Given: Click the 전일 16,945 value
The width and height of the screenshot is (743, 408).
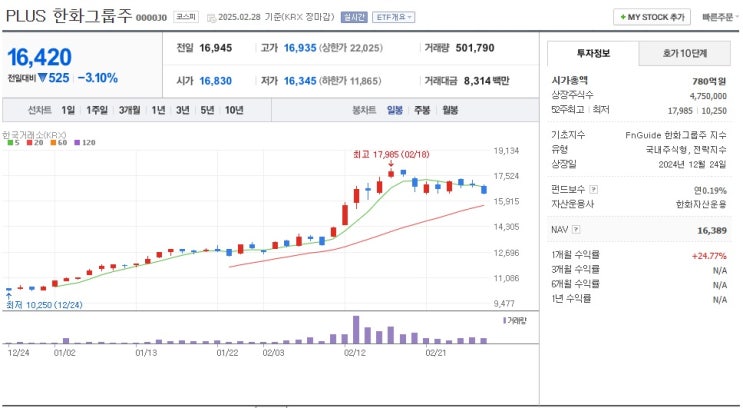Looking at the screenshot, I should click(x=216, y=48).
